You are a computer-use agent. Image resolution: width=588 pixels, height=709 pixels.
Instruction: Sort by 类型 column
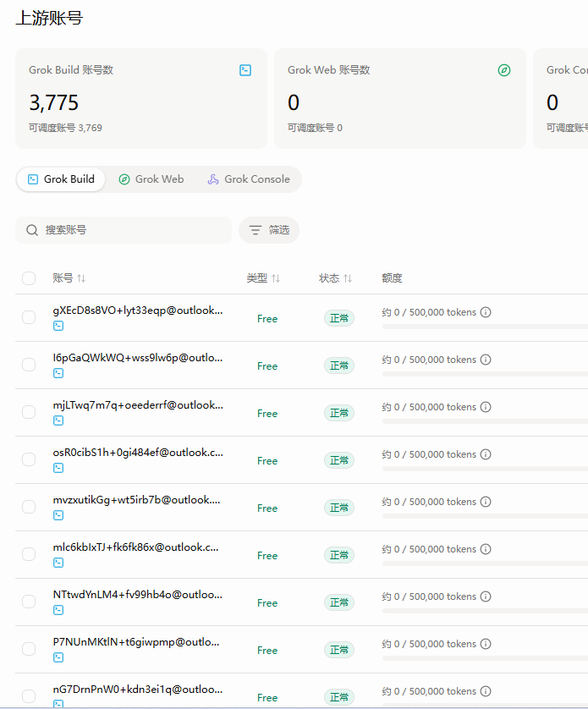[263, 278]
